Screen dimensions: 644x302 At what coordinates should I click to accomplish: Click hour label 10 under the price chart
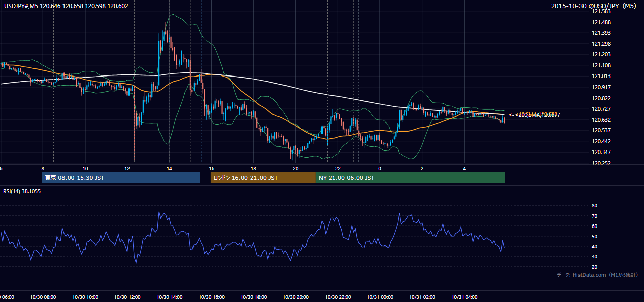tap(85, 168)
